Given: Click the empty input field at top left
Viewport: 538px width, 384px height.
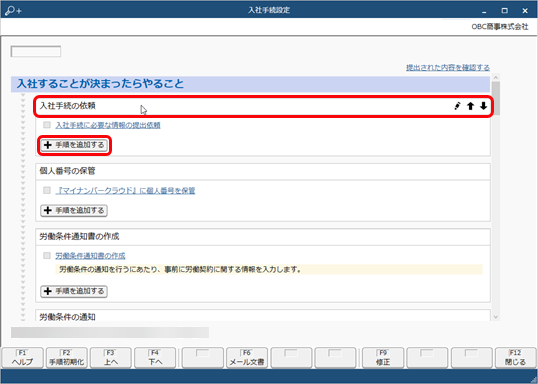Looking at the screenshot, I should coord(36,52).
